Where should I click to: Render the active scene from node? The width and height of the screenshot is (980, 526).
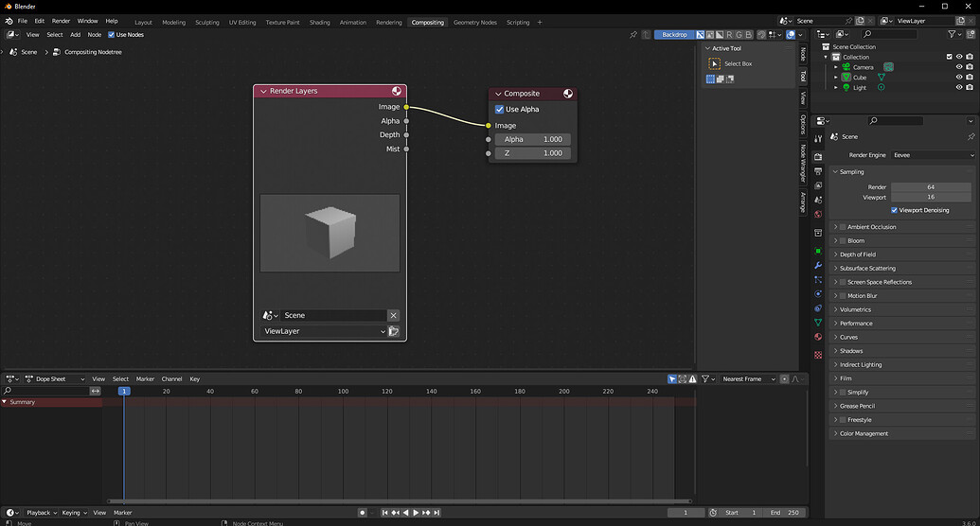point(394,332)
